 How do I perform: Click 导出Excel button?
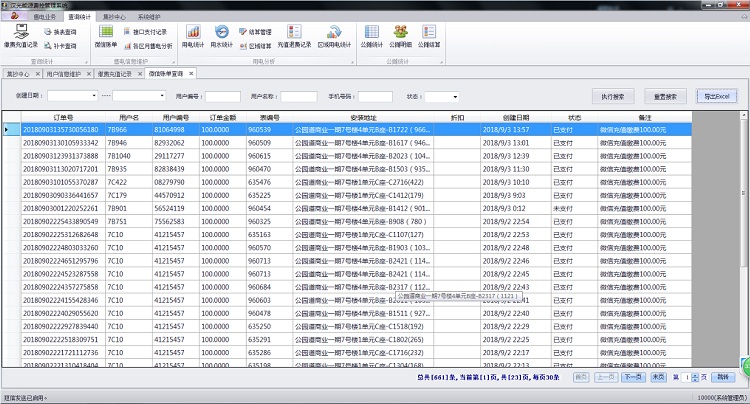[x=717, y=97]
